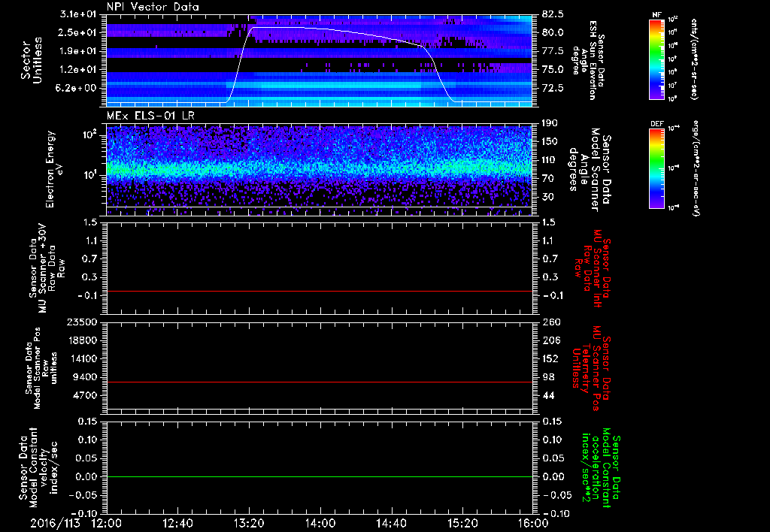The height and width of the screenshot is (532, 770).
Task: Click the NF color scale bar
Action: pyautogui.click(x=657, y=59)
